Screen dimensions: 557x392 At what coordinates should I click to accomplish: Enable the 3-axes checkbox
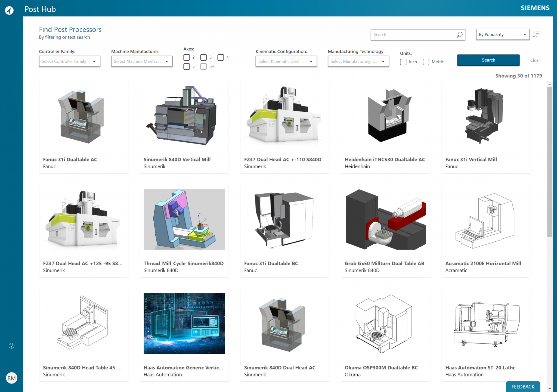pyautogui.click(x=204, y=57)
